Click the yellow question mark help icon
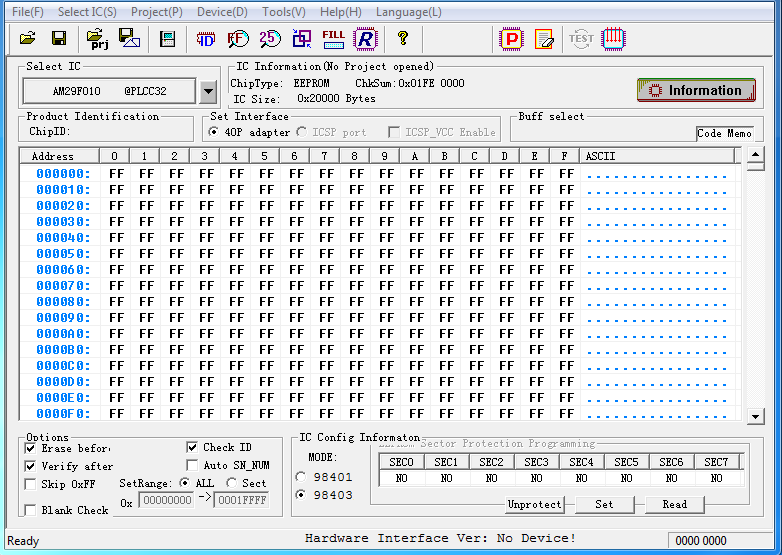The height and width of the screenshot is (555, 782). pos(403,39)
